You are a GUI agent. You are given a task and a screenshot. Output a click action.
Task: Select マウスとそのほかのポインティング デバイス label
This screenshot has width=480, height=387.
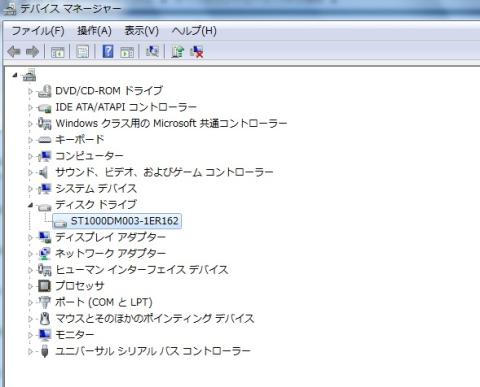[155, 319]
